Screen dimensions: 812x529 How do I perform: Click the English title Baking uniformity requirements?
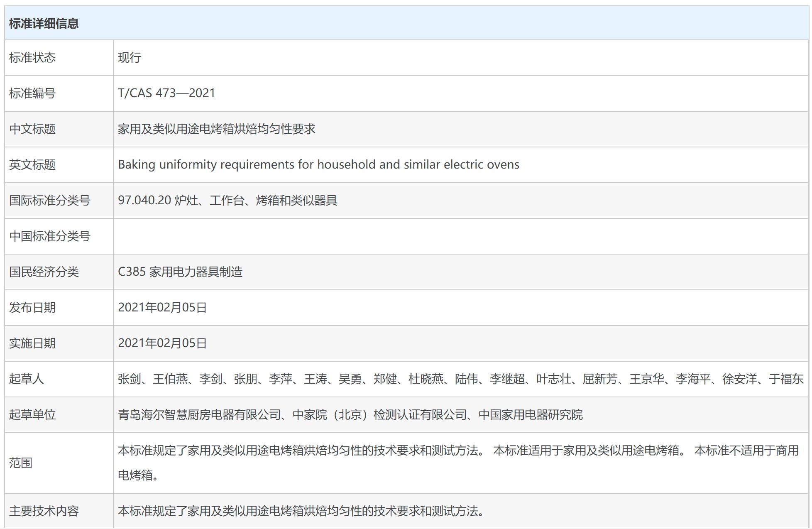318,165
